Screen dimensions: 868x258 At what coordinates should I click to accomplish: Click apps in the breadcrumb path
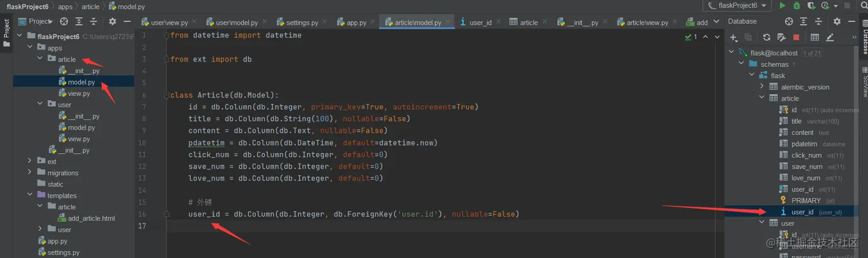click(65, 6)
